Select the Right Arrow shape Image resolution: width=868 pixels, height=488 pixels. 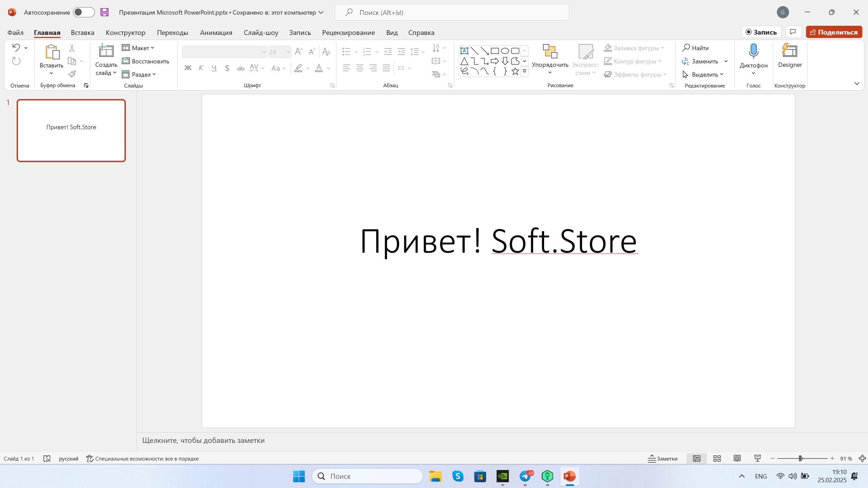[495, 61]
